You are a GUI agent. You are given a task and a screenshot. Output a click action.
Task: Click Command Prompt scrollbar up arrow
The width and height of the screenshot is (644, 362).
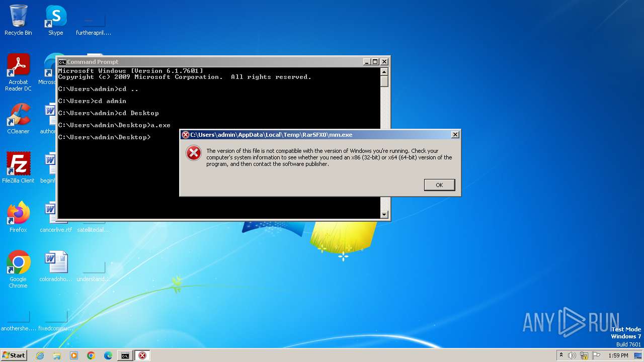(384, 71)
